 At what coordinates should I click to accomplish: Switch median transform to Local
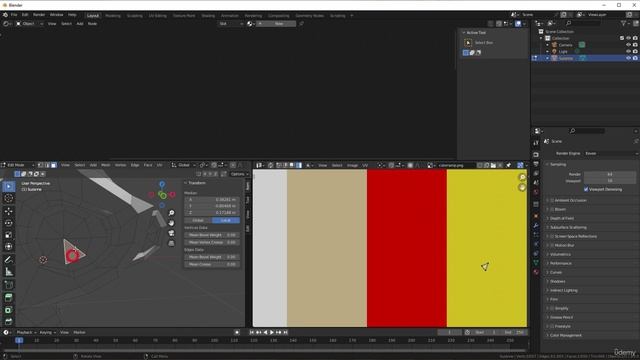tap(226, 220)
